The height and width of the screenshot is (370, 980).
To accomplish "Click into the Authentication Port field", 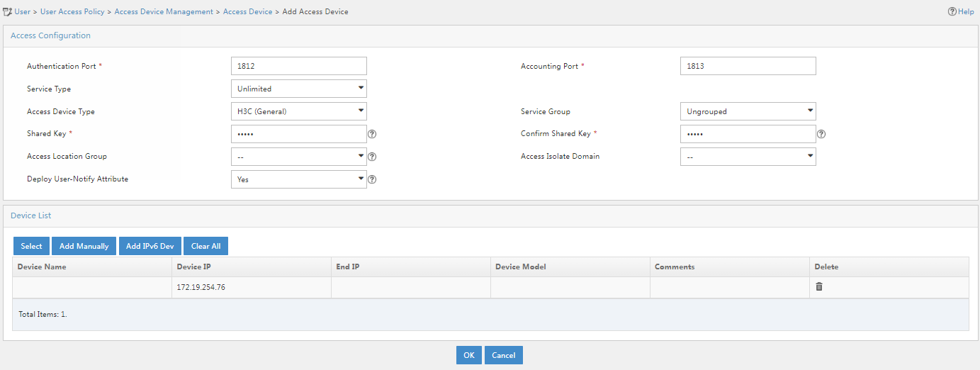I will click(299, 66).
